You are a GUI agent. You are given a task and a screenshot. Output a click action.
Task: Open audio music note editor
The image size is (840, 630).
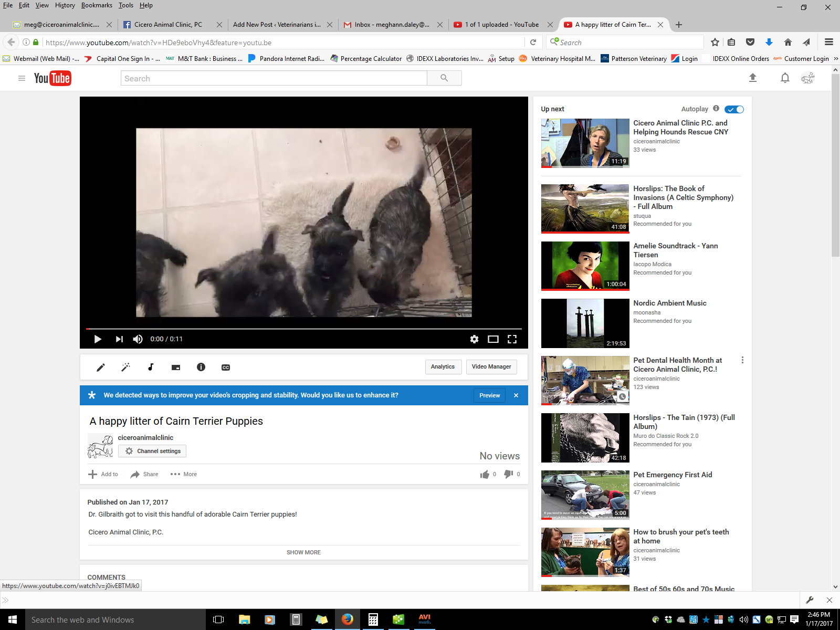[x=151, y=367]
